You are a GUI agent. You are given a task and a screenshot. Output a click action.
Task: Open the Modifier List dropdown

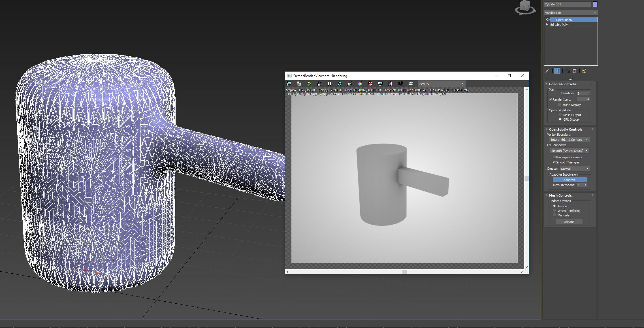coord(571,13)
